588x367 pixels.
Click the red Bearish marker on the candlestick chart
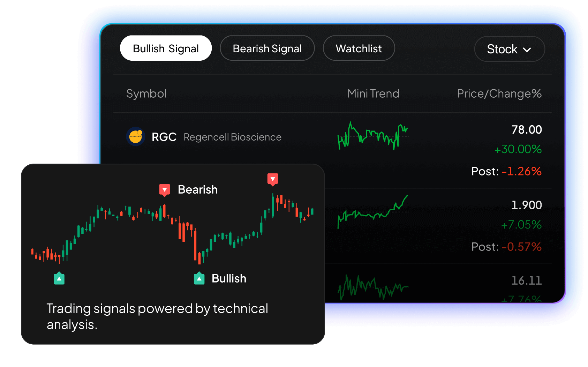point(164,190)
